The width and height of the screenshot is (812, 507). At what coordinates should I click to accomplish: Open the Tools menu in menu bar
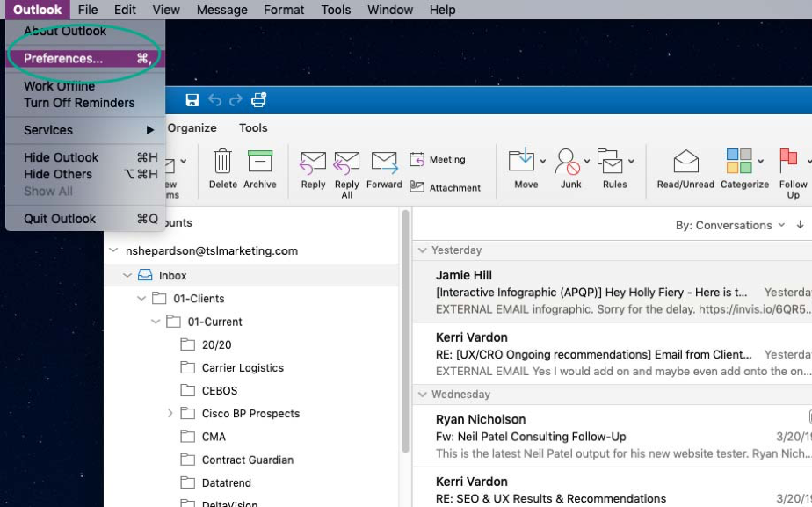336,10
